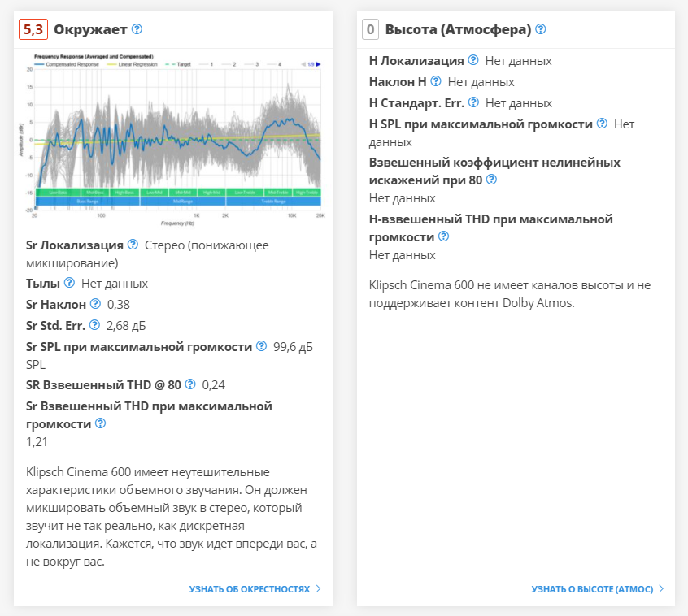Open help tooltip for Sr Локализация
This screenshot has height=616, width=688.
point(133,245)
